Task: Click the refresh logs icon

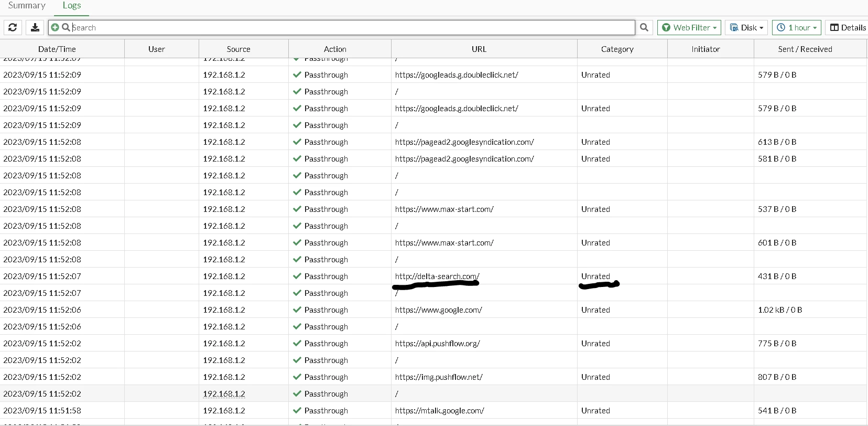Action: click(13, 27)
